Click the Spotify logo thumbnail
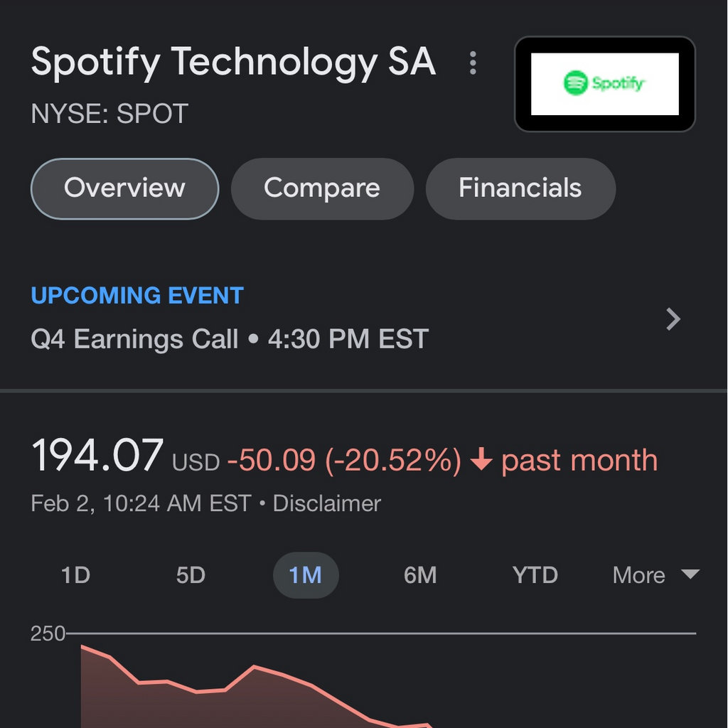 click(x=604, y=84)
